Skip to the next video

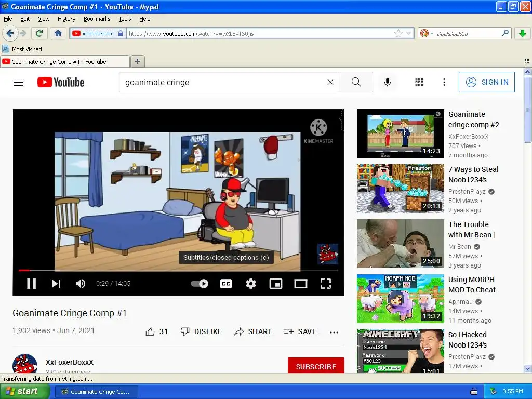56,283
